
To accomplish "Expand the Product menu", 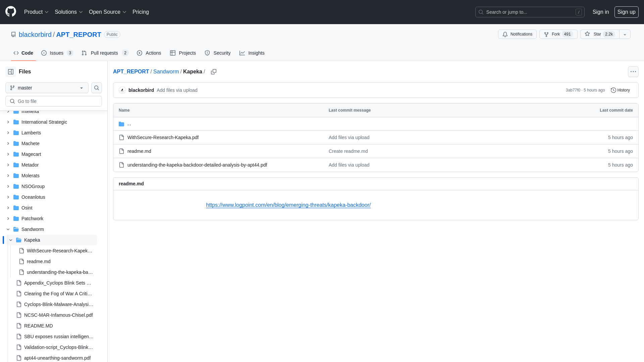I will (36, 12).
